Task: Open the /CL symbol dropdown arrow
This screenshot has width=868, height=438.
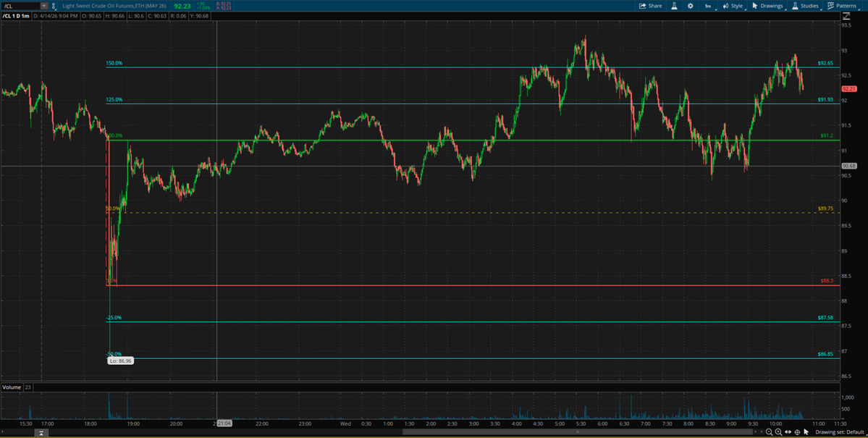Action: [x=42, y=4]
